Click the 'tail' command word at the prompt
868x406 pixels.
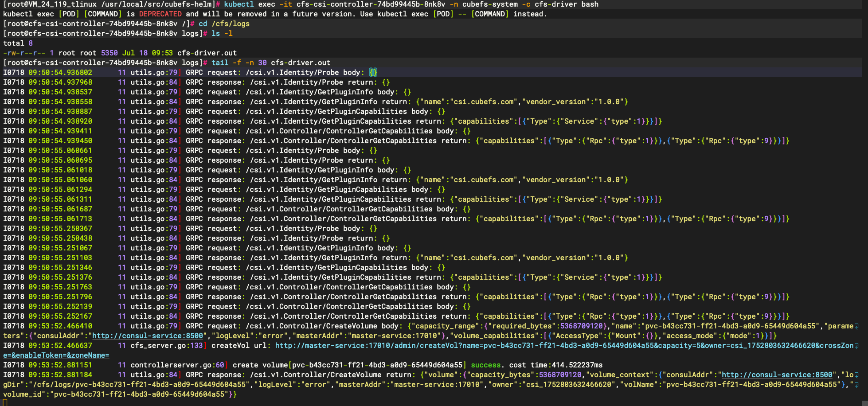click(220, 62)
